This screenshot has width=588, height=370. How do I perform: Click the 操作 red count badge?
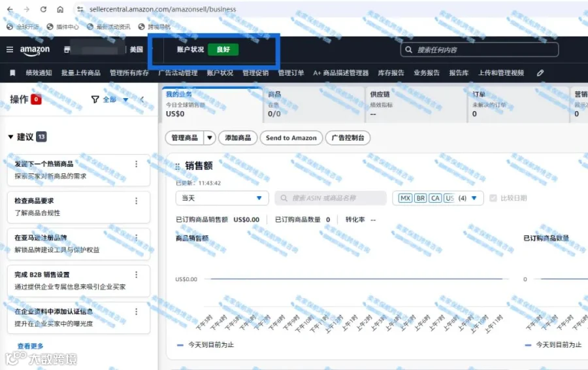pyautogui.click(x=36, y=99)
